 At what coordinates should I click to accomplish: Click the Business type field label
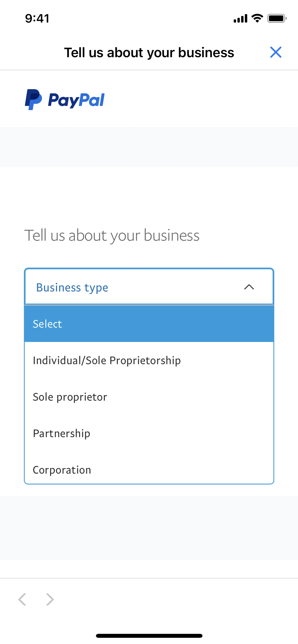coord(72,288)
